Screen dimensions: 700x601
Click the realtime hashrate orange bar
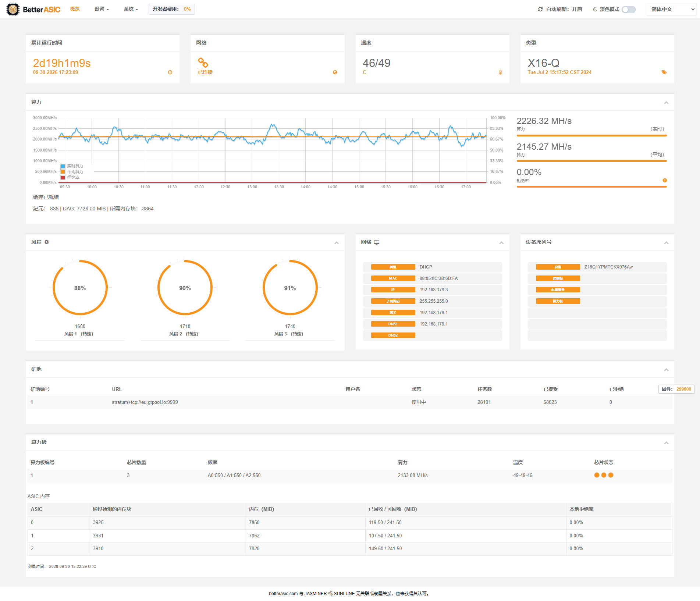point(591,135)
